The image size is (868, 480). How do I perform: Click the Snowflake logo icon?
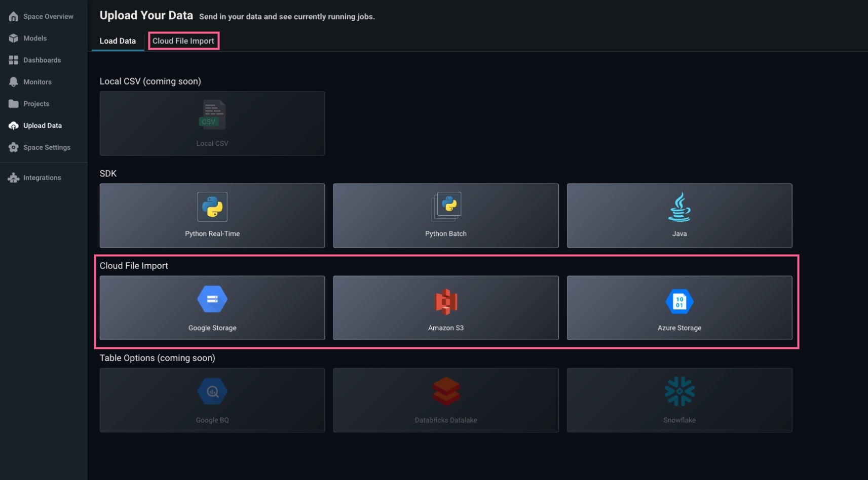680,391
